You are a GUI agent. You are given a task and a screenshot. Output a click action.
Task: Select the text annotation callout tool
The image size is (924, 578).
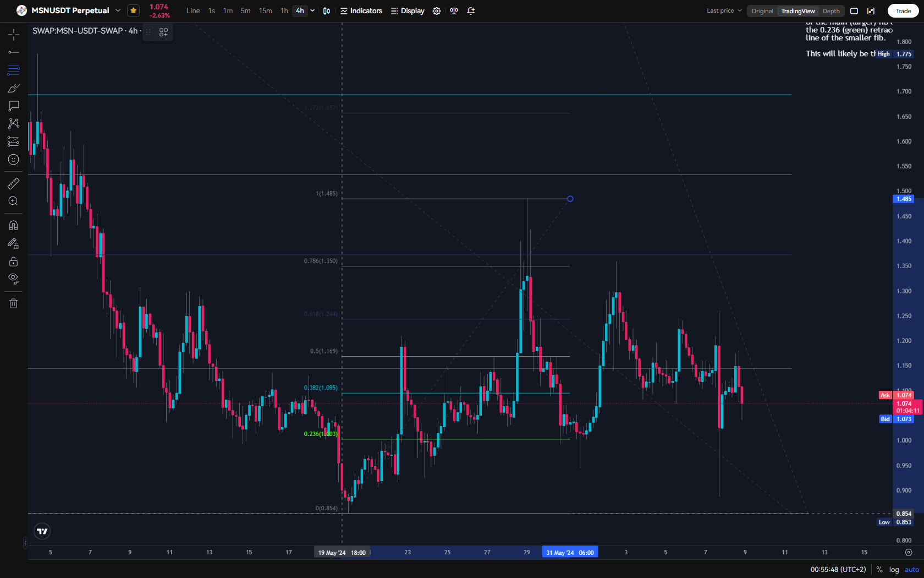tap(14, 106)
